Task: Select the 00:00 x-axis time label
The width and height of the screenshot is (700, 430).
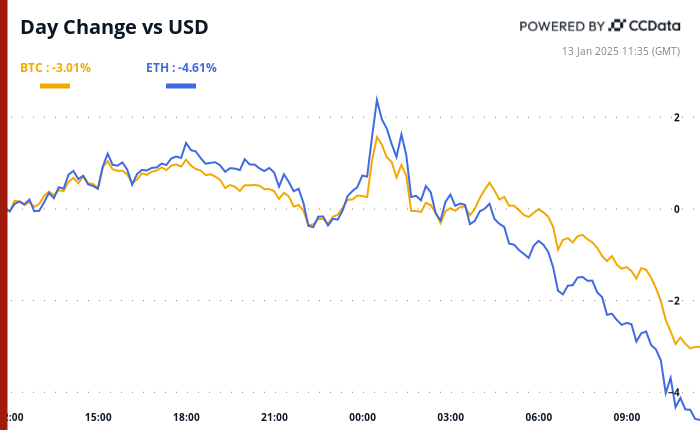Action: click(x=362, y=417)
